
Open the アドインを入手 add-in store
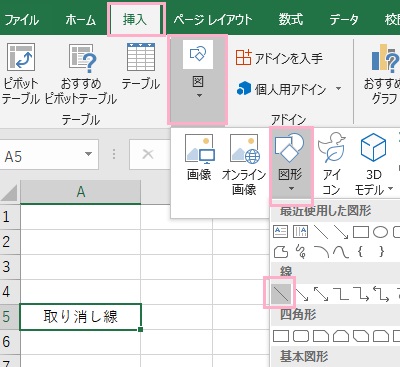[279, 58]
